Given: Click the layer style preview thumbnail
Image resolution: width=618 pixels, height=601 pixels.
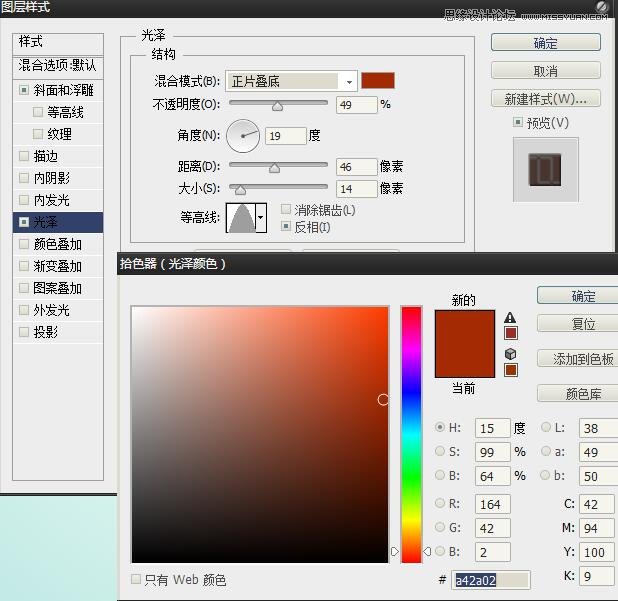Looking at the screenshot, I should [545, 169].
